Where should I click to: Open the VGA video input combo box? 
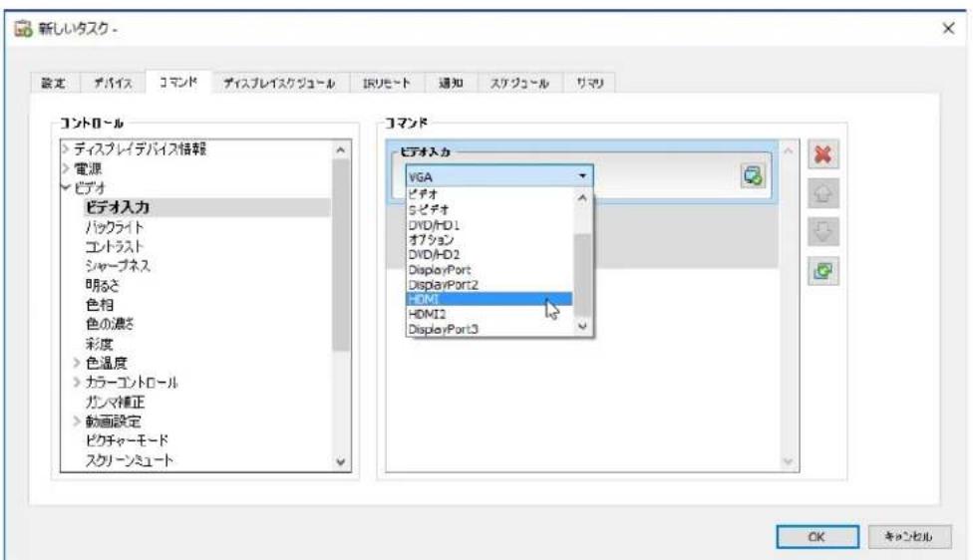pyautogui.click(x=499, y=176)
